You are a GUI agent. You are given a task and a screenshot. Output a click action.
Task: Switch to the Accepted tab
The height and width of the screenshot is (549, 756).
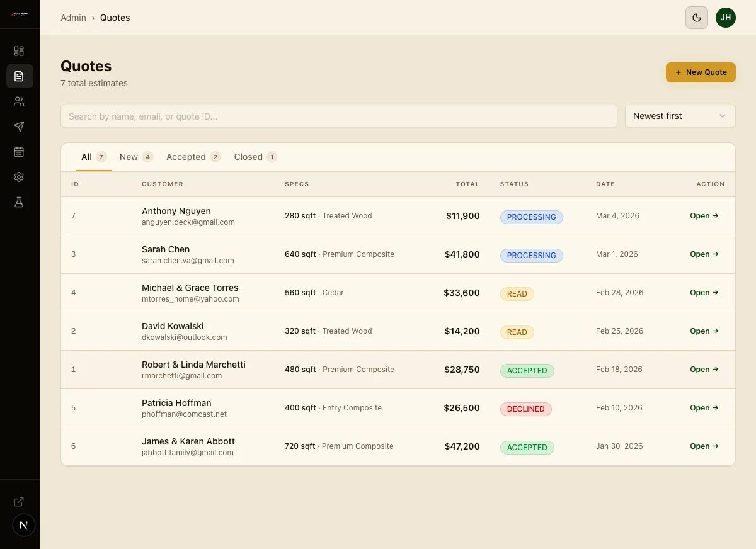193,157
